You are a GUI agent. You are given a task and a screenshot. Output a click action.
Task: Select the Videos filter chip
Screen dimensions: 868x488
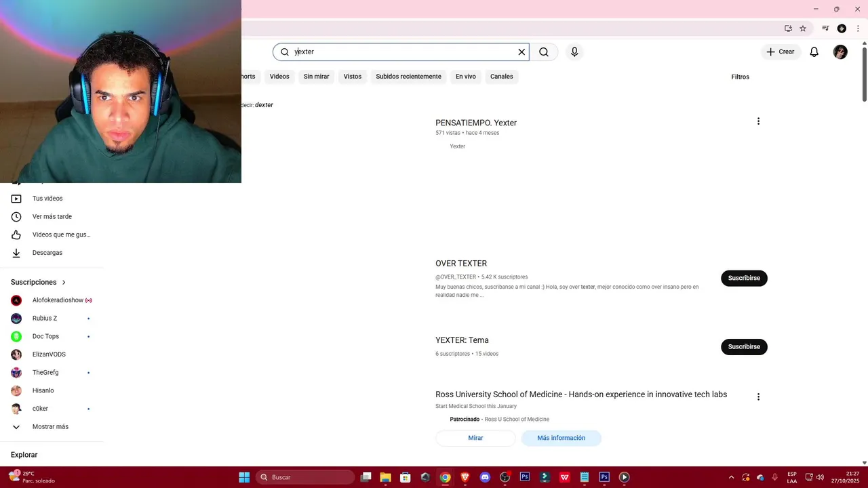click(279, 77)
